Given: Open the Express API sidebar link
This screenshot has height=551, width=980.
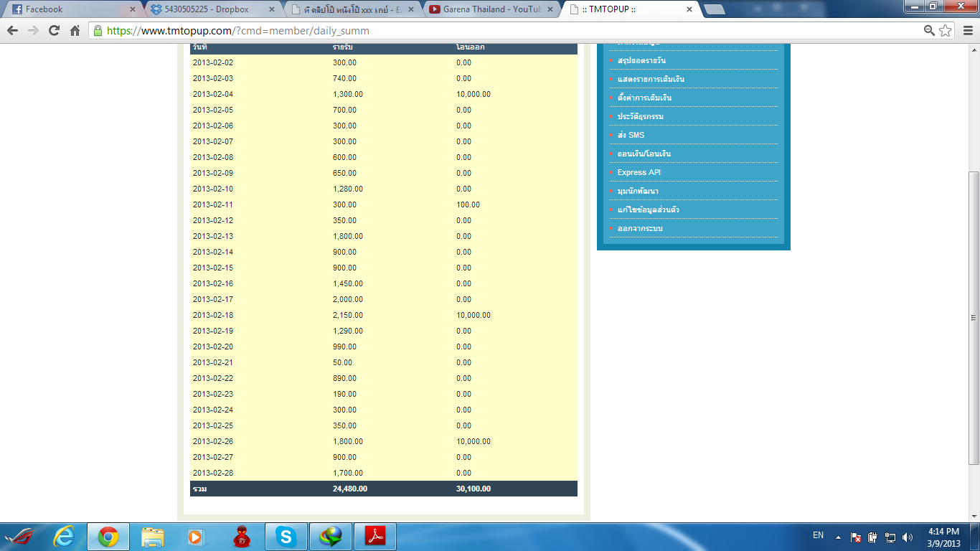Looking at the screenshot, I should click(639, 172).
